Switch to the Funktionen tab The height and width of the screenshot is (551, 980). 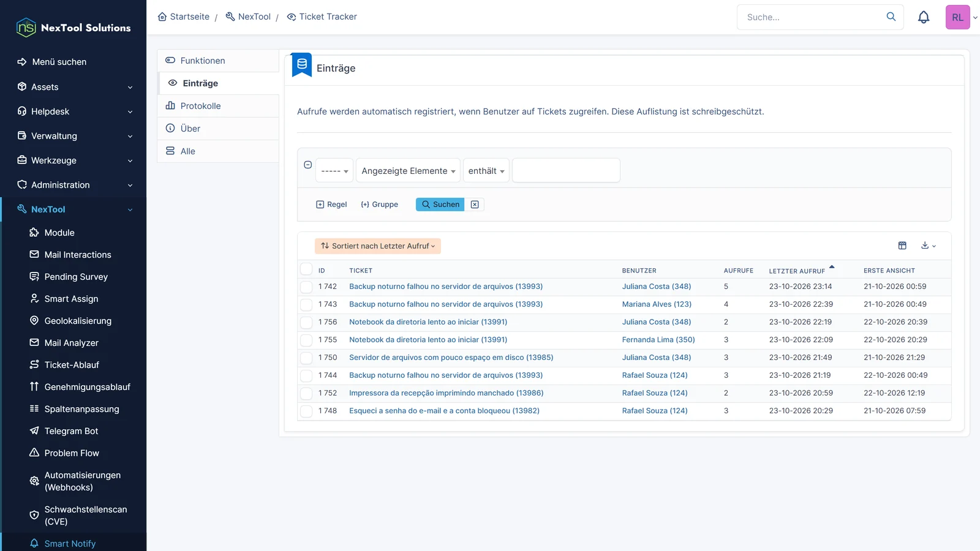[218, 61]
